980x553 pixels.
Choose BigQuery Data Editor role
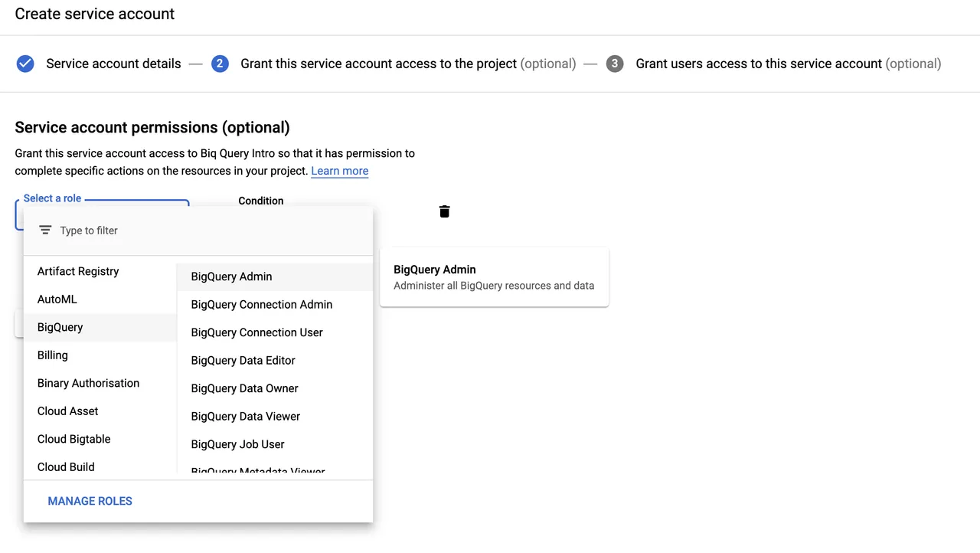pyautogui.click(x=275, y=361)
